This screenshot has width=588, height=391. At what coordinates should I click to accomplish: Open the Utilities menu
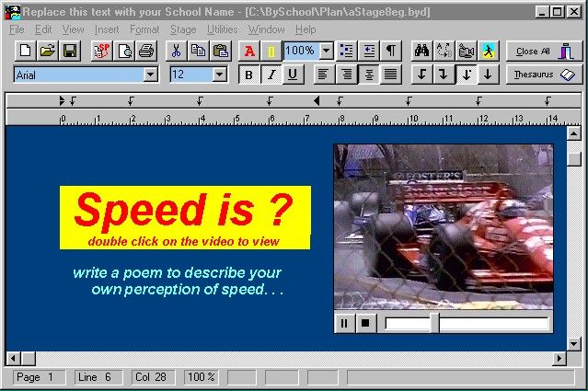tap(223, 29)
